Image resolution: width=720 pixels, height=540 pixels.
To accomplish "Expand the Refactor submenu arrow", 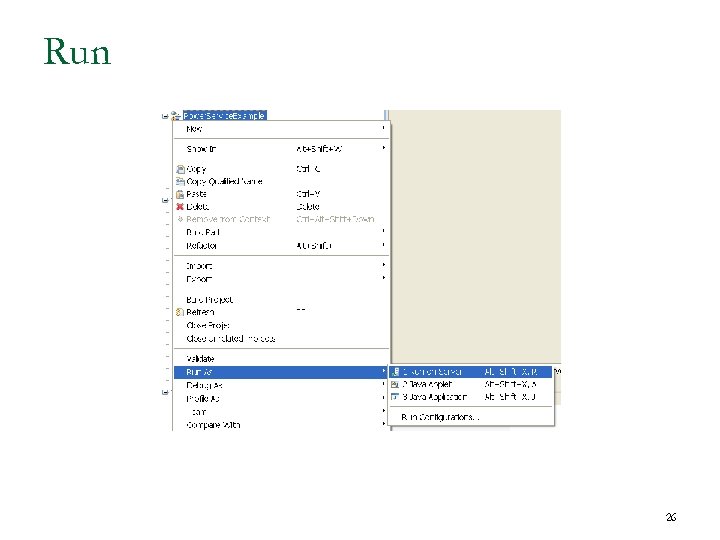I will point(384,245).
